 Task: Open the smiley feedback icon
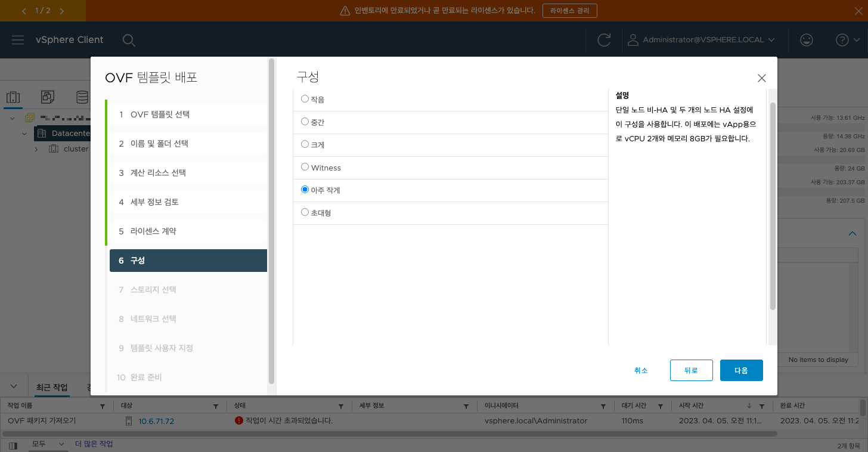click(x=806, y=40)
